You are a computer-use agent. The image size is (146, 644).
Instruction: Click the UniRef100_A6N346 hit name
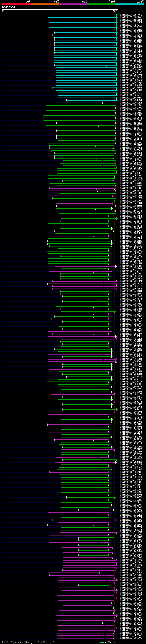coord(131,289)
